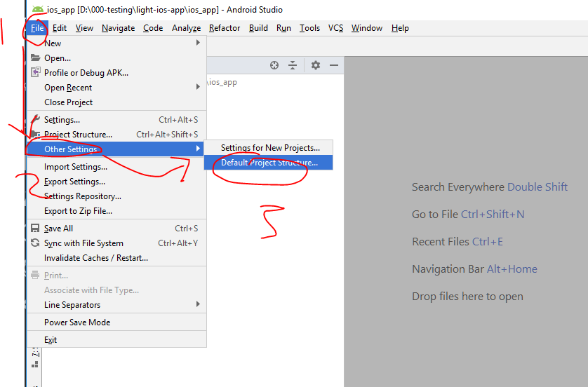Click the Recent Files Ctrl+E hint
Viewport: 588px width, 387px height.
pos(457,242)
